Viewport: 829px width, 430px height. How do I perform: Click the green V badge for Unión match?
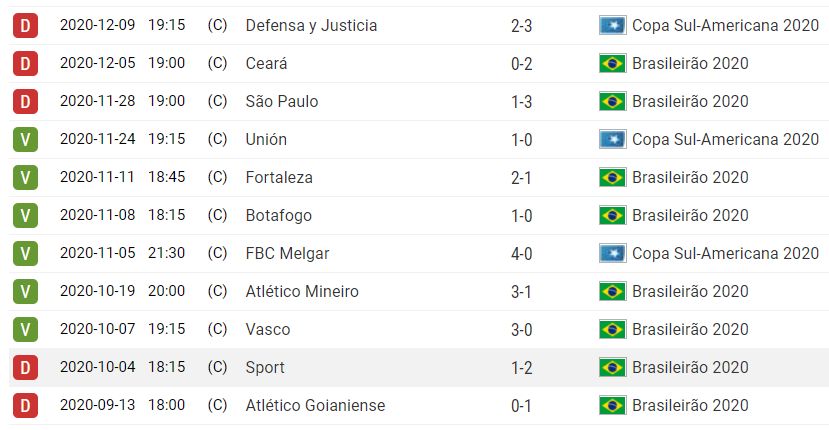(25, 139)
